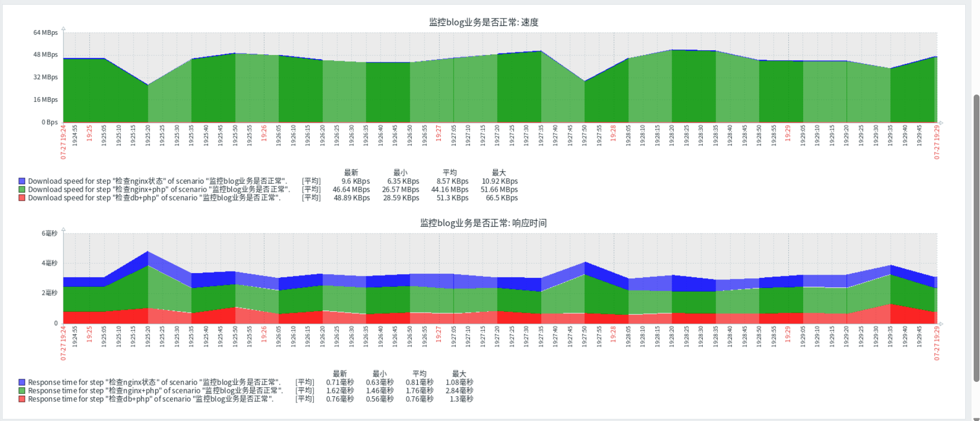Image resolution: width=980 pixels, height=421 pixels.
Task: Click the 4毫秒 label on response time graph
Action: click(50, 263)
